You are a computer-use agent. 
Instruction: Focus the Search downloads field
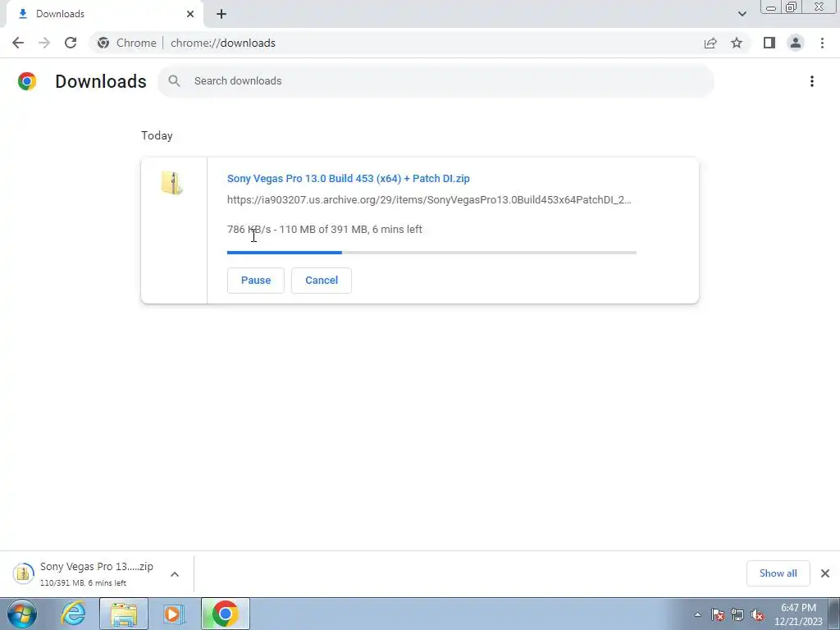click(x=436, y=81)
